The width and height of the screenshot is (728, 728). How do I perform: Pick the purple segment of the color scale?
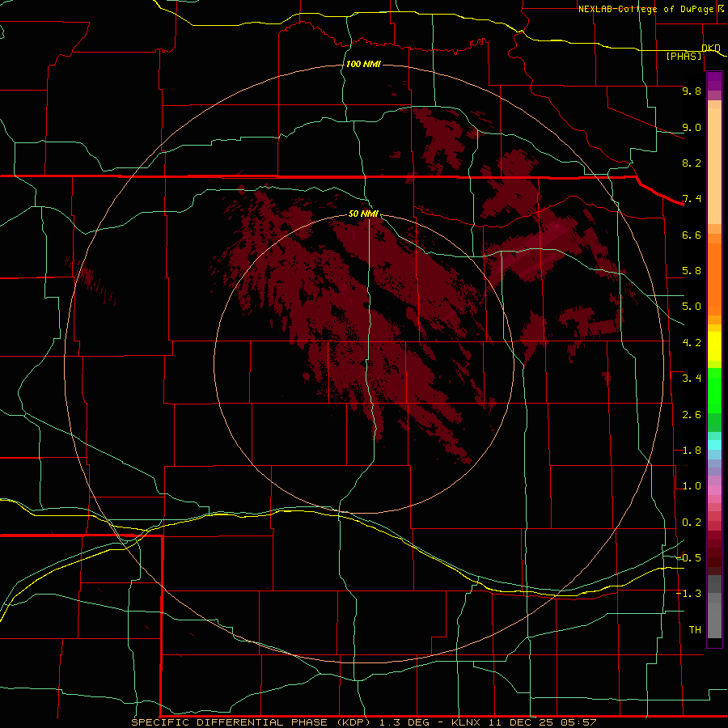pos(714,81)
